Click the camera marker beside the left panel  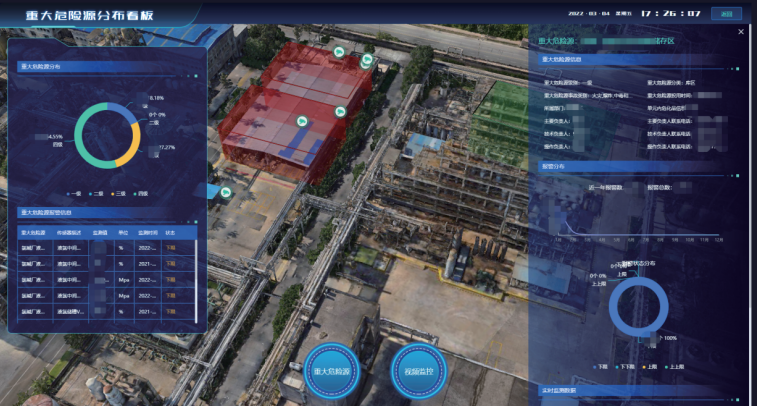click(226, 192)
